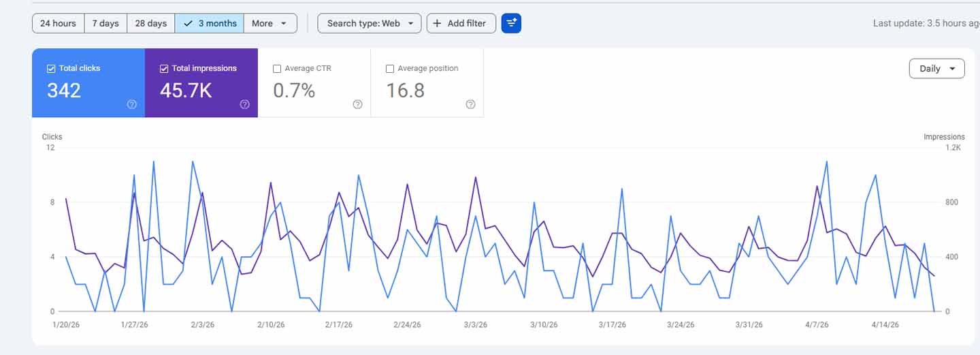The image size is (980, 355).
Task: Click checkmark icon on 3 months
Action: coord(188,23)
